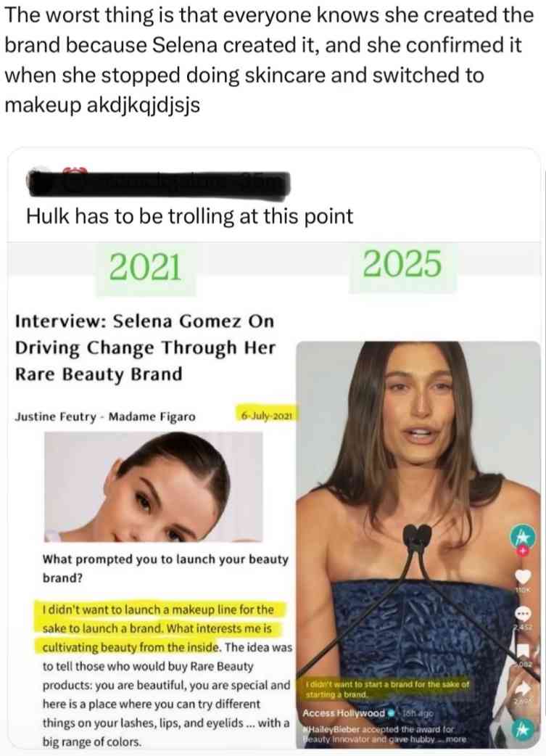546x756 pixels.
Task: Open comments via speech bubble icon
Action: pos(524,614)
